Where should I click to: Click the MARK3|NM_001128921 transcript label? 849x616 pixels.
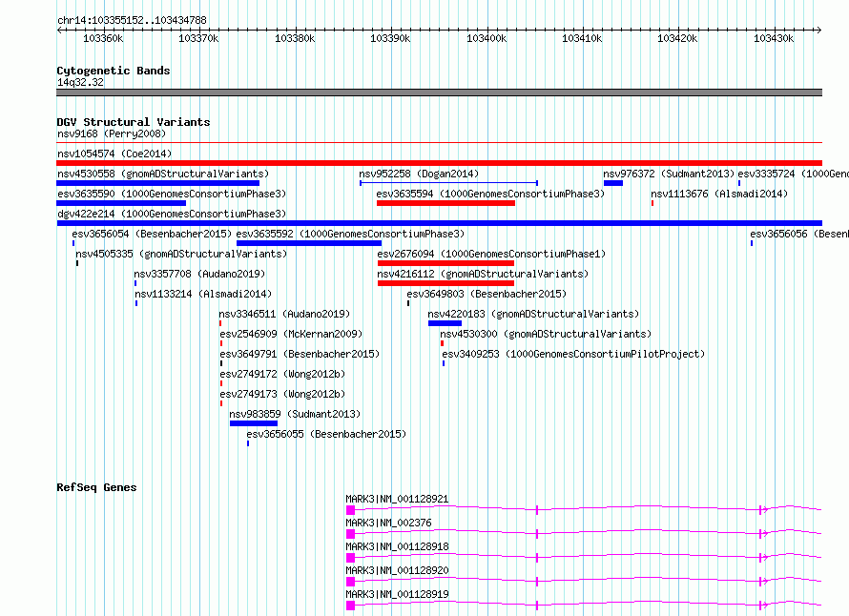[397, 499]
